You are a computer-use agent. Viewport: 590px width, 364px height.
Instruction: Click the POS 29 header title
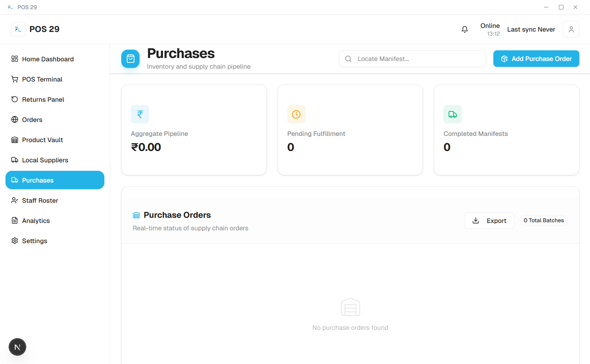click(44, 29)
